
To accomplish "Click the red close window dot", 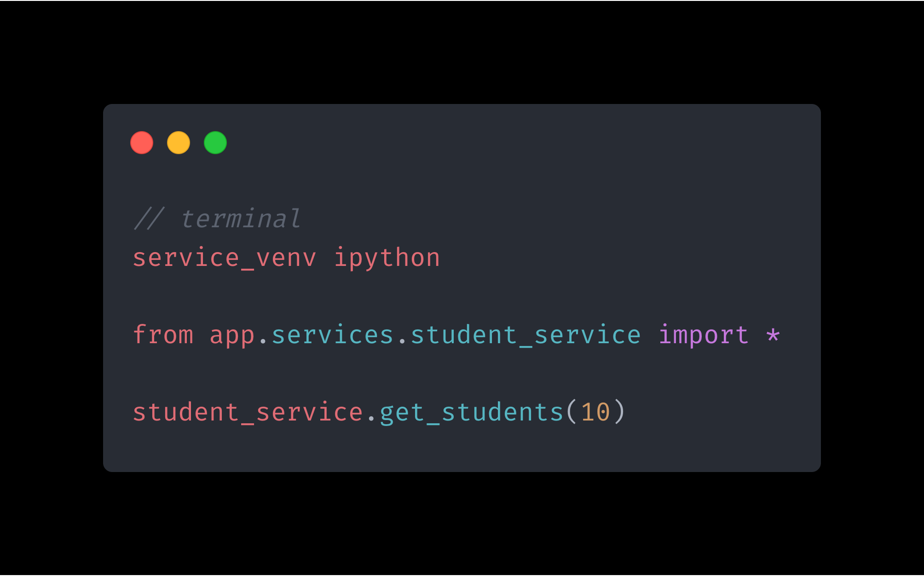I will point(142,143).
